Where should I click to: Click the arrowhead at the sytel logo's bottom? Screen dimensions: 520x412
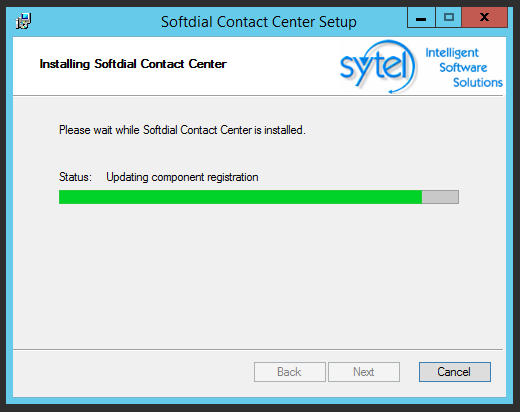391,91
